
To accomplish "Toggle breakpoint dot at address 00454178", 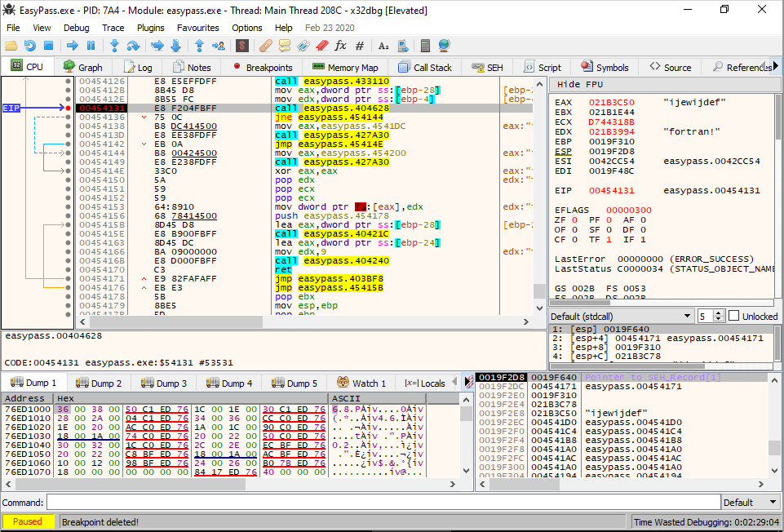I will coord(68,297).
